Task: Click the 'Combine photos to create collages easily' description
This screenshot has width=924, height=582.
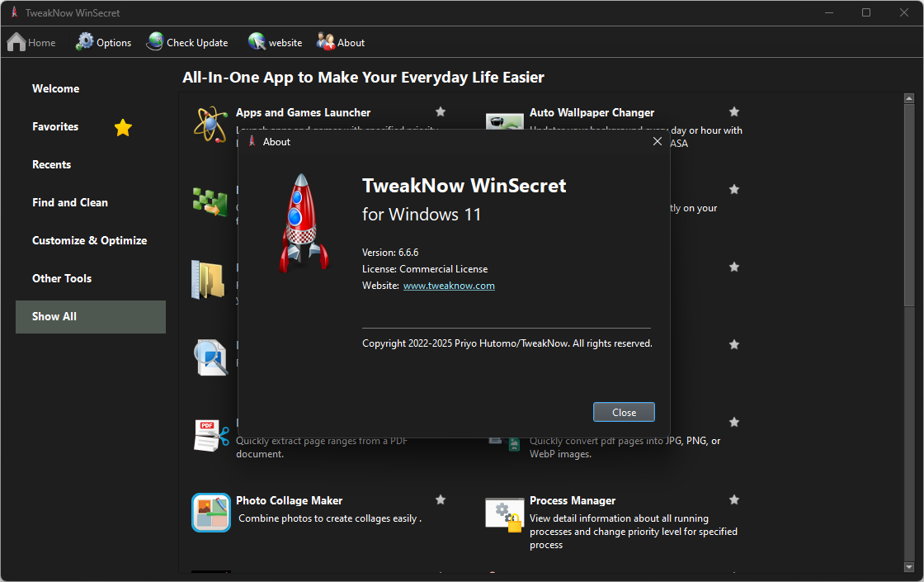Action: 329,518
